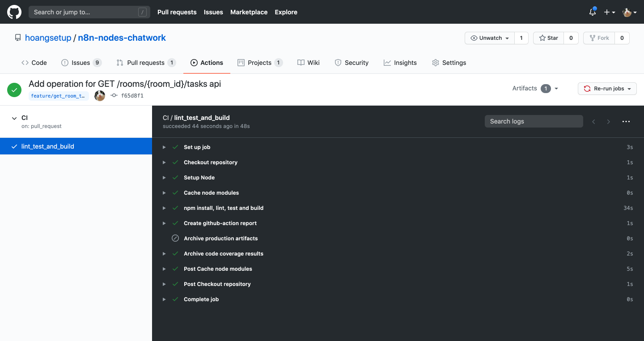The width and height of the screenshot is (644, 341).
Task: Focus the Search logs field
Action: pos(534,121)
